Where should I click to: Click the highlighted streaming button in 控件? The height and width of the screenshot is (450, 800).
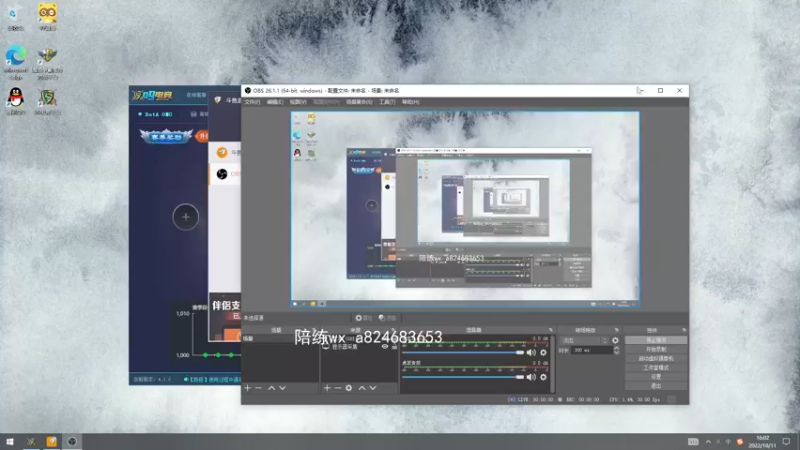pos(656,340)
